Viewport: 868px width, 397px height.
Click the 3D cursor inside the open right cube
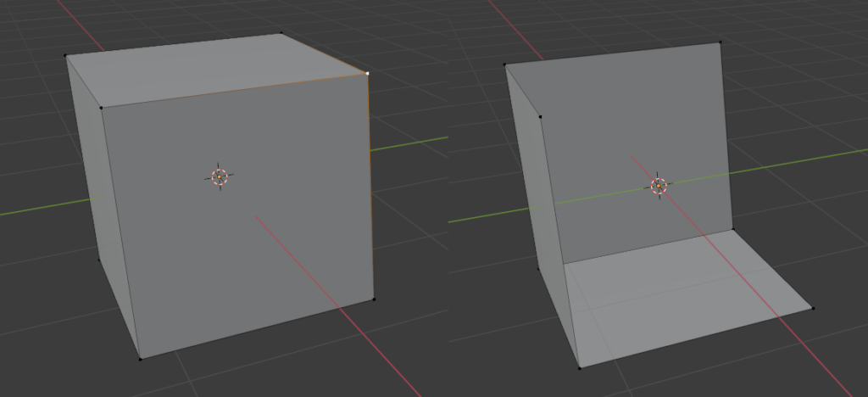[659, 185]
